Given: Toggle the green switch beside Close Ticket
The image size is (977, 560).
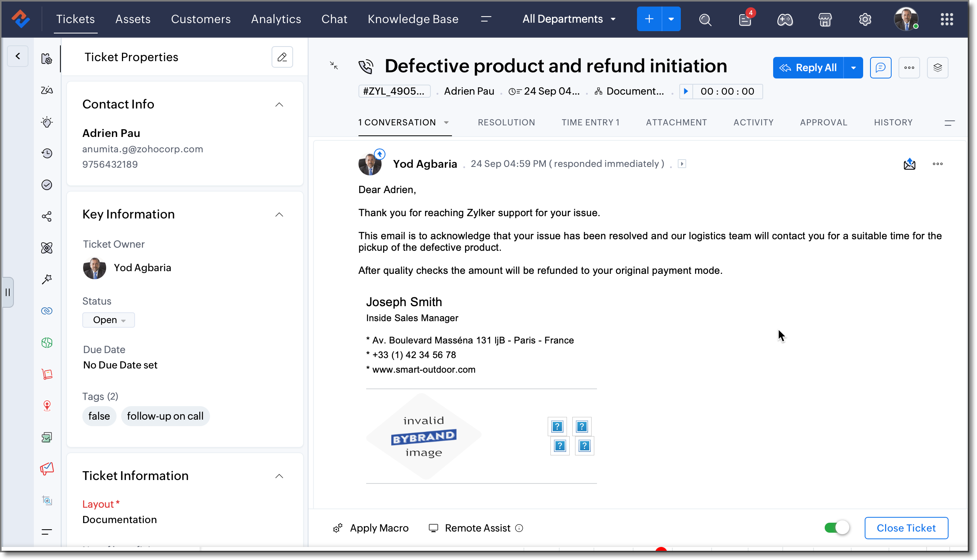Looking at the screenshot, I should 837,528.
